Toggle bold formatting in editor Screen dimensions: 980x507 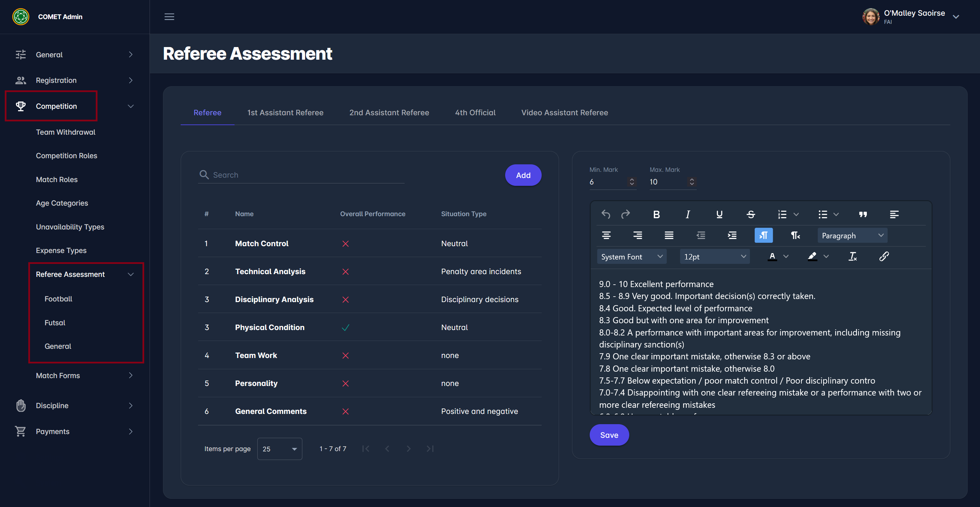(656, 215)
